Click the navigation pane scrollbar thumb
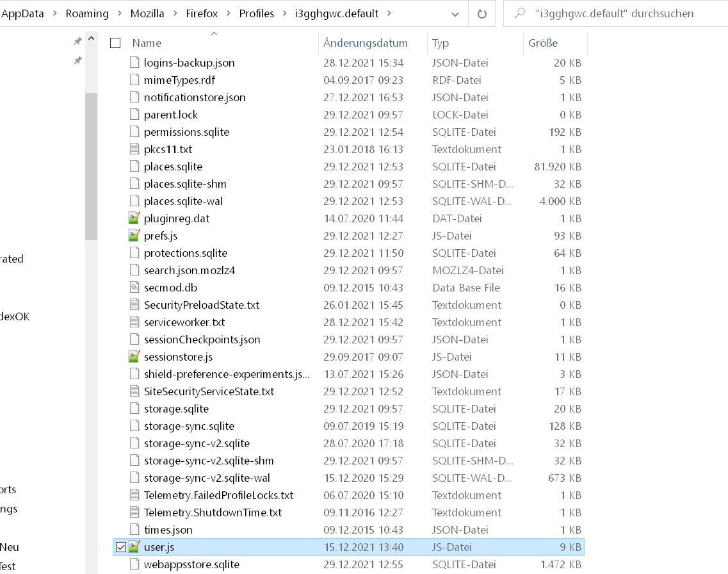Screen dimensions: 728x574 (92, 167)
